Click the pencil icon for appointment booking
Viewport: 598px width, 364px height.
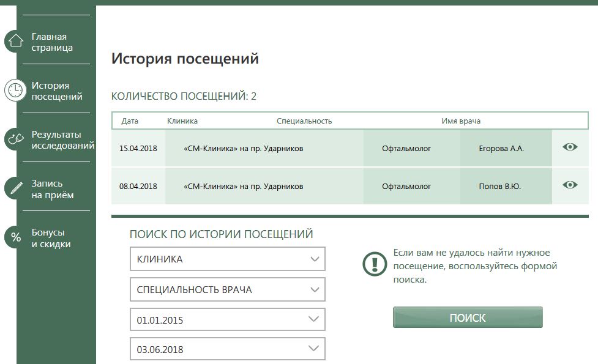15,188
